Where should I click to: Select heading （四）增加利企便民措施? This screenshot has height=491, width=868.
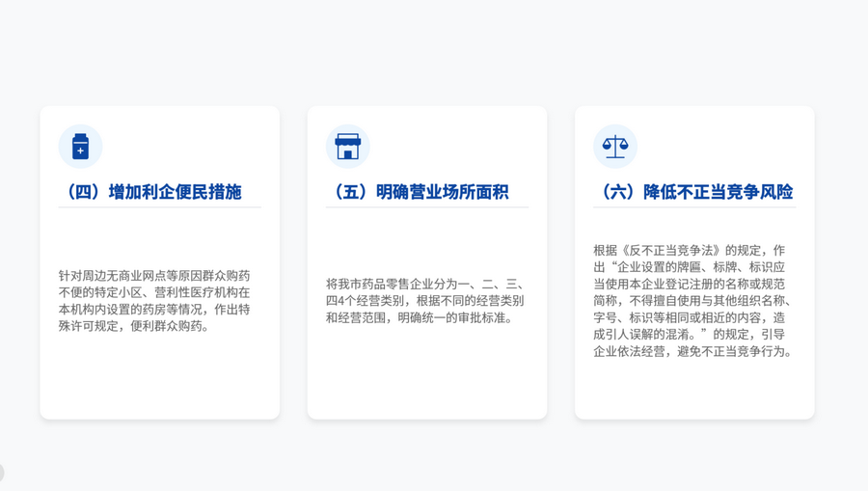pyautogui.click(x=150, y=192)
